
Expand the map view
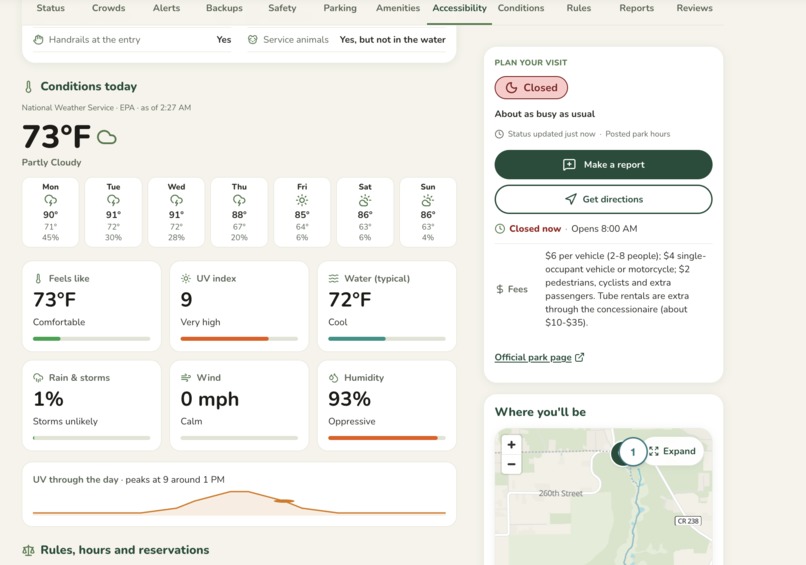[x=673, y=451]
